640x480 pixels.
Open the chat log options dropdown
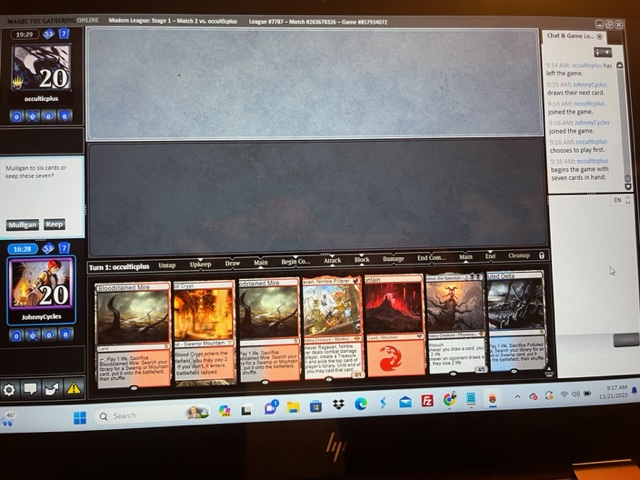(602, 52)
